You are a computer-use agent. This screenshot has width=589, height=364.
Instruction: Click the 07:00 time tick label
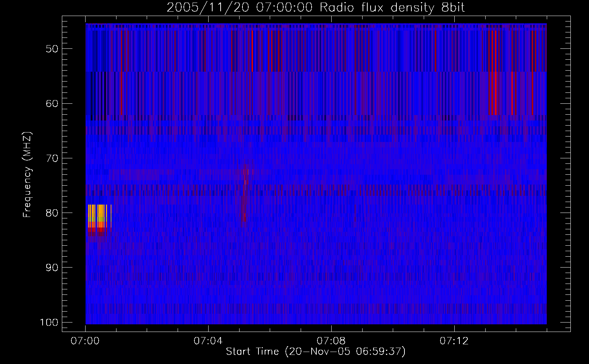[x=85, y=341]
